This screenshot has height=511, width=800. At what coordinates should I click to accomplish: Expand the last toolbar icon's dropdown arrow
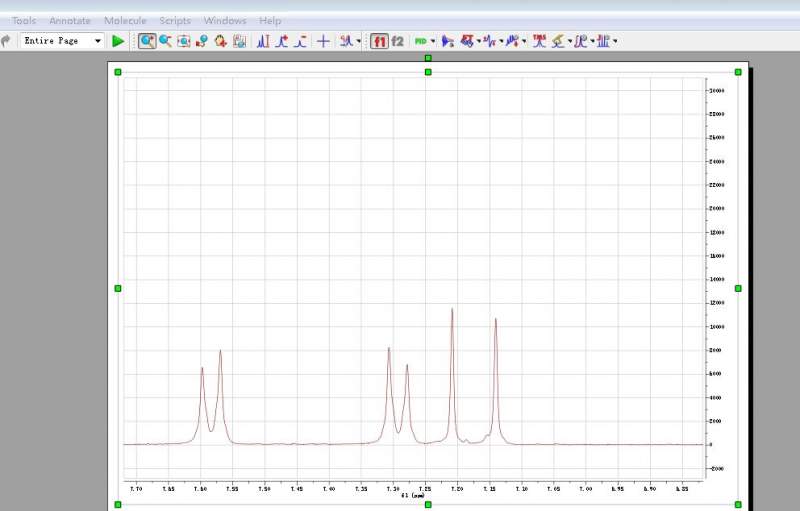[x=615, y=41]
